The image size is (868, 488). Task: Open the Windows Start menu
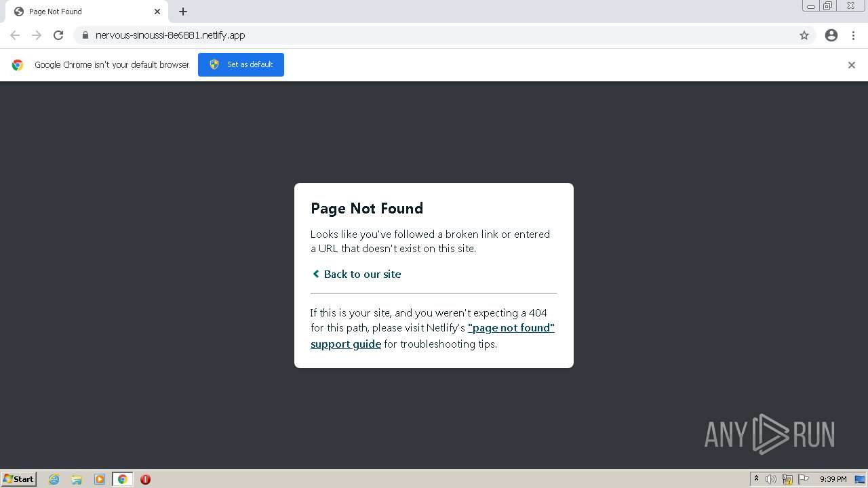click(x=19, y=479)
